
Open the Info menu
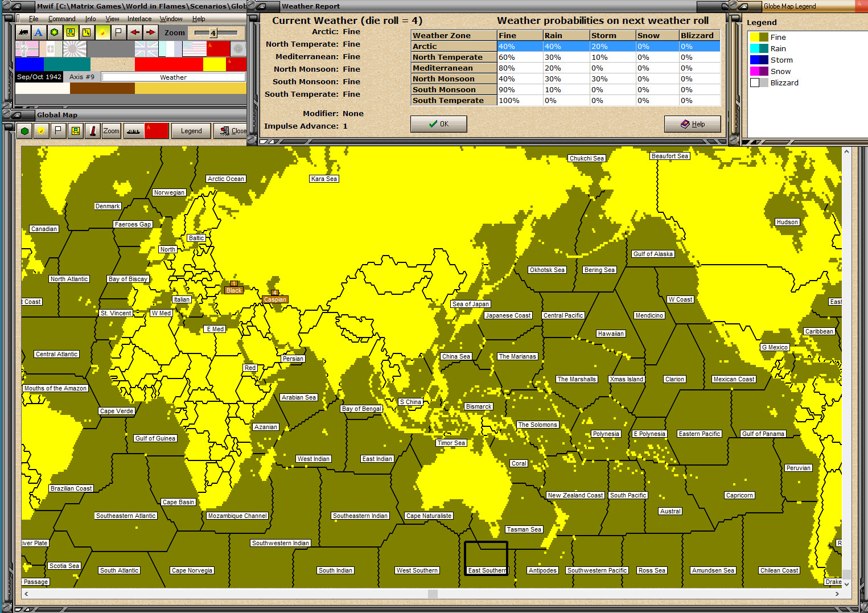(x=90, y=19)
